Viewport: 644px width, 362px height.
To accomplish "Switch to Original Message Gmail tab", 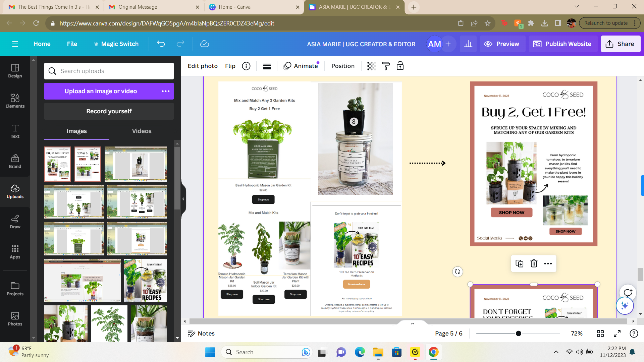I will 154,7.
